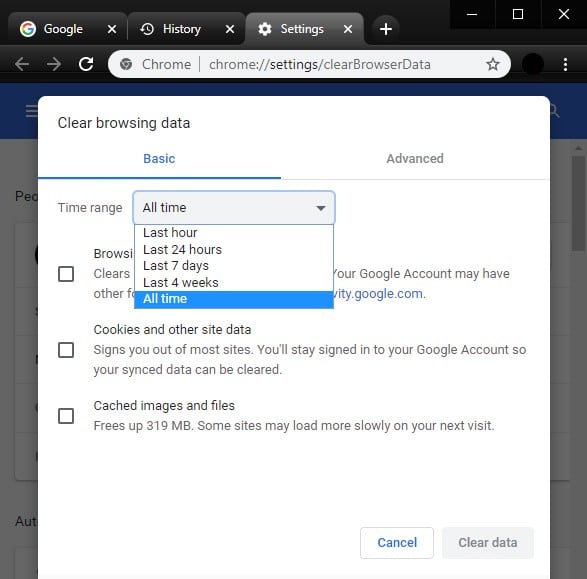Click the Cancel button
This screenshot has height=579, width=587.
397,543
